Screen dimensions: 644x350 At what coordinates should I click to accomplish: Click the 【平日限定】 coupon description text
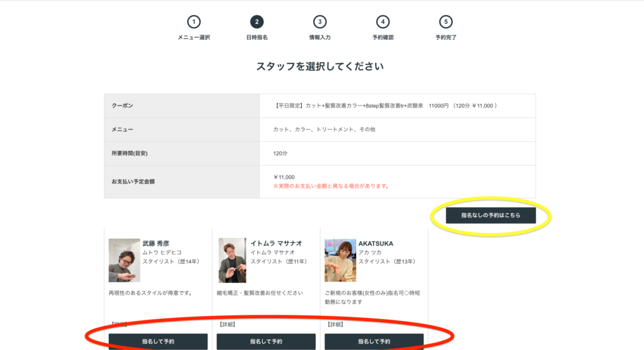coord(386,106)
